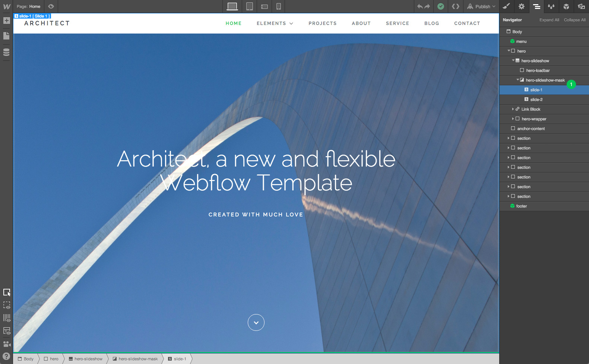This screenshot has width=589, height=364.
Task: Open the Add Elements plus panel
Action: 6,20
